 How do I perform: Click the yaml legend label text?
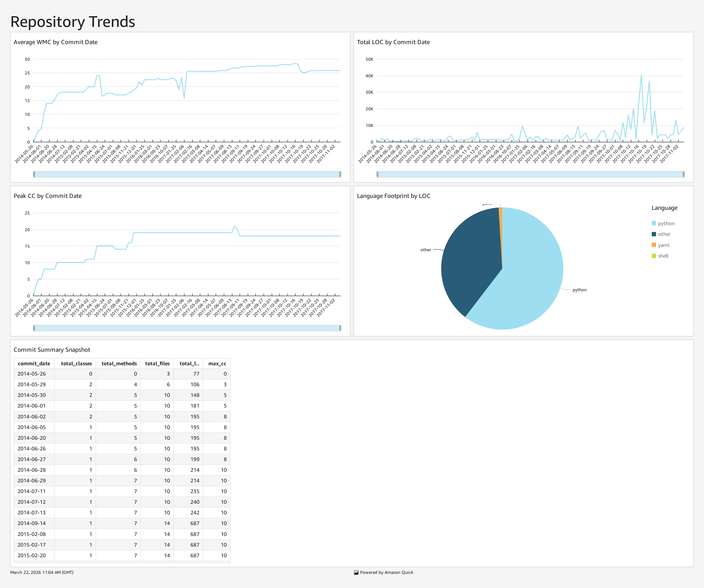click(x=663, y=245)
